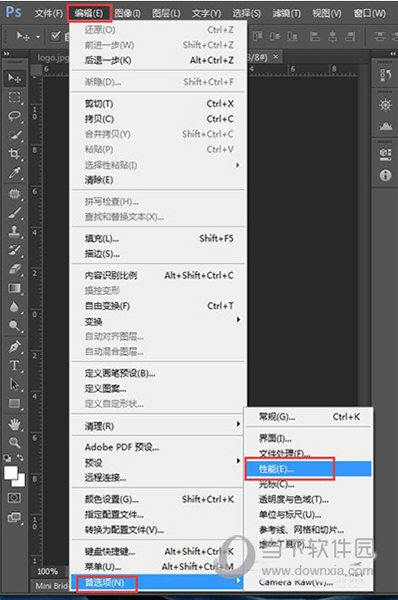Select the Gradient tool

pos(15,288)
